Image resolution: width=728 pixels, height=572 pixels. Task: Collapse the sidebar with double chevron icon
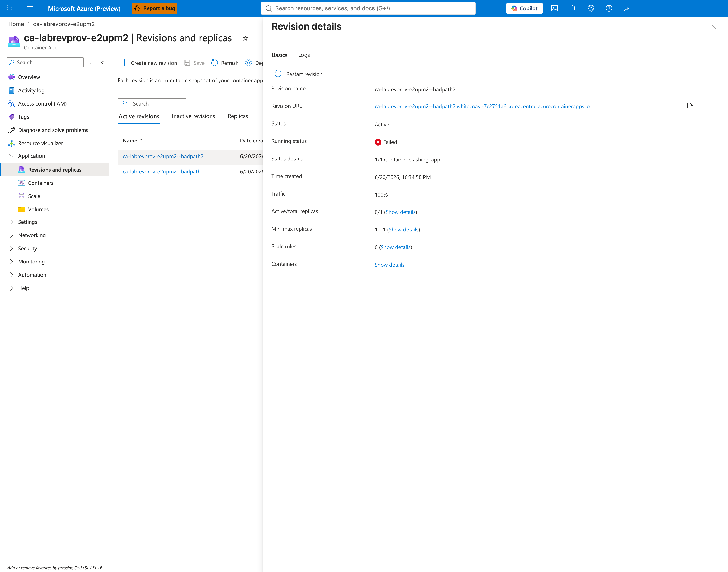pyautogui.click(x=103, y=62)
